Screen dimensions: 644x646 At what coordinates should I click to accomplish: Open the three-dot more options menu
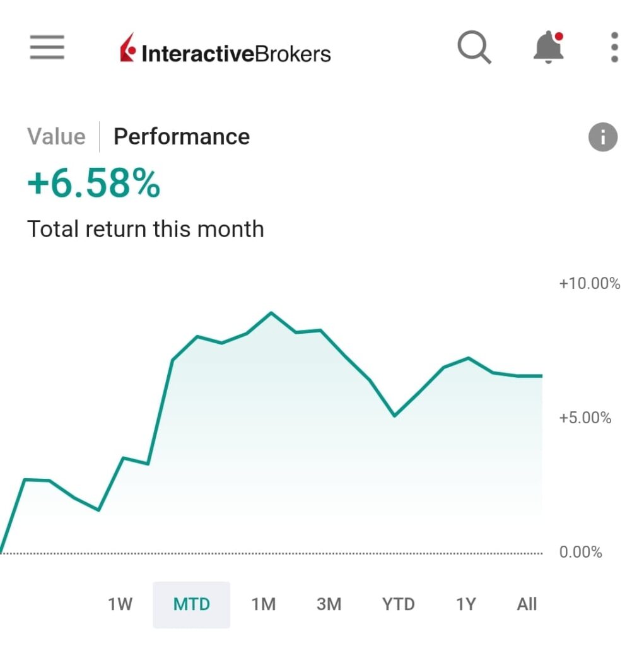614,47
